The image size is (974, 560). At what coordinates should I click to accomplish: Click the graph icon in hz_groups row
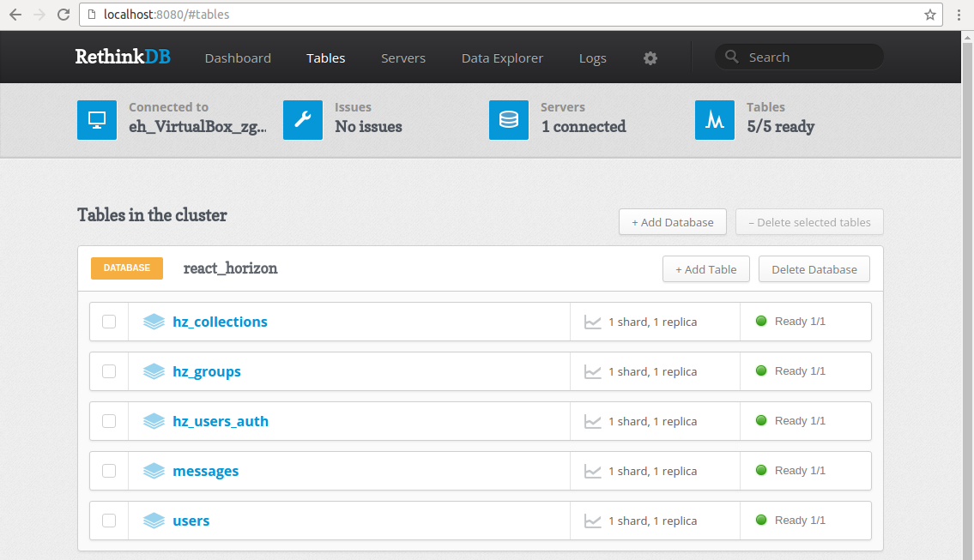593,372
